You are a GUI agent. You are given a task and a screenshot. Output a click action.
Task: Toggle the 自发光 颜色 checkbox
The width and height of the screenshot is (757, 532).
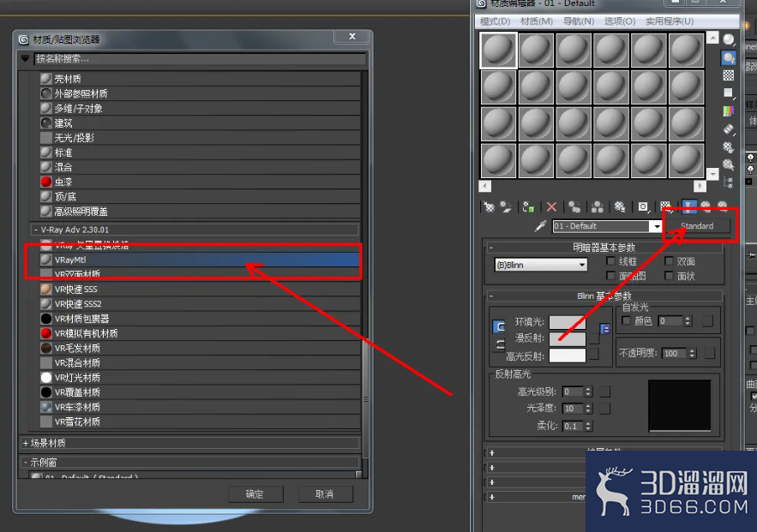626,320
